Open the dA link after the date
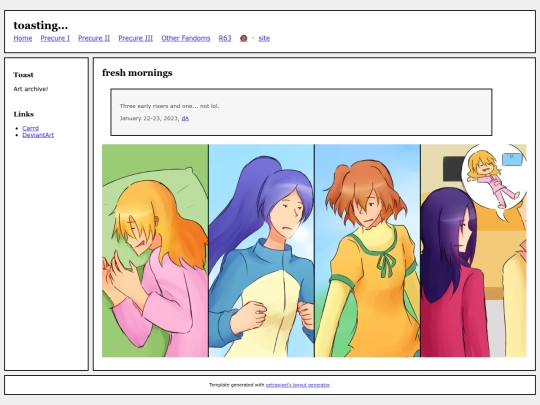 [x=185, y=118]
